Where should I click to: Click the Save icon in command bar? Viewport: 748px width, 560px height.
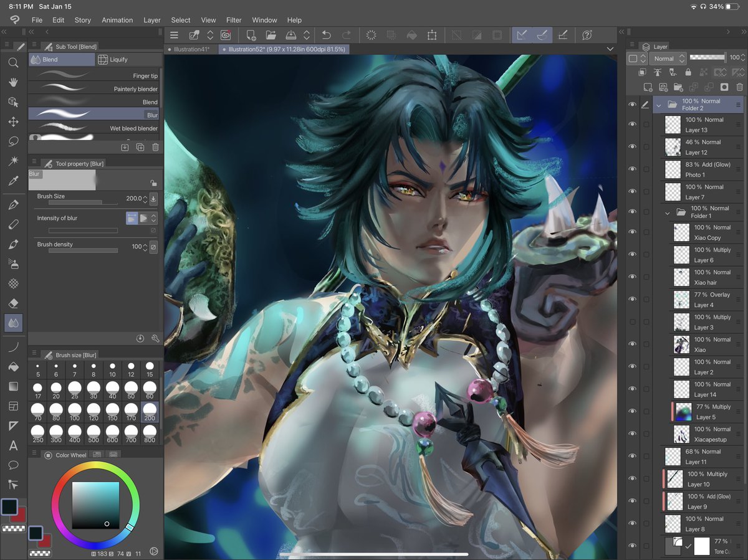coord(290,36)
